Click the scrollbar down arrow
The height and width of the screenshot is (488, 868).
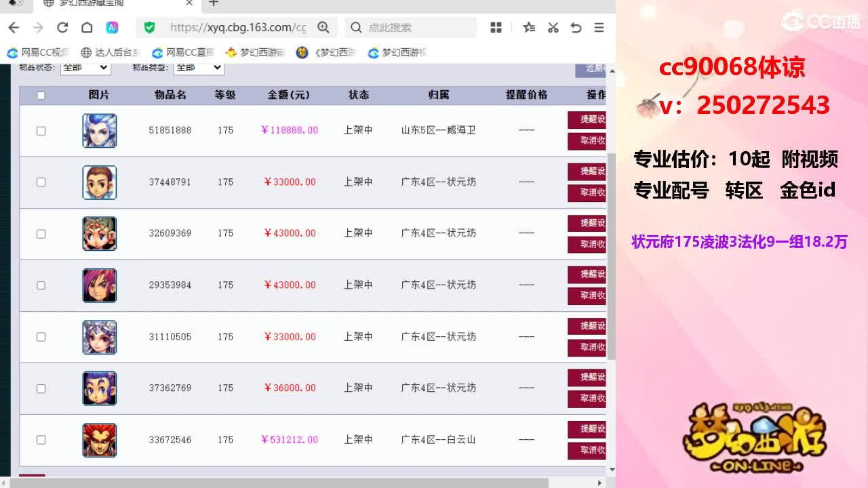(x=611, y=469)
